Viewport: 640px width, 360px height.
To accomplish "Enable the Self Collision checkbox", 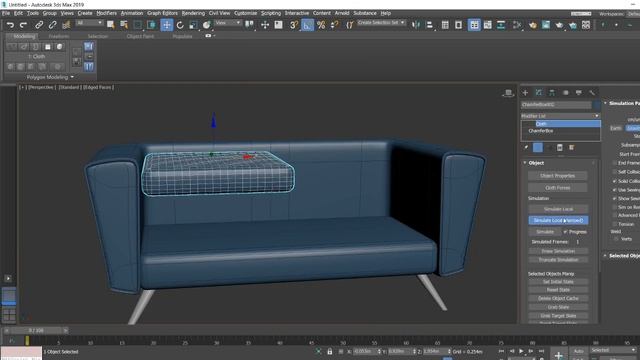I will (x=615, y=172).
